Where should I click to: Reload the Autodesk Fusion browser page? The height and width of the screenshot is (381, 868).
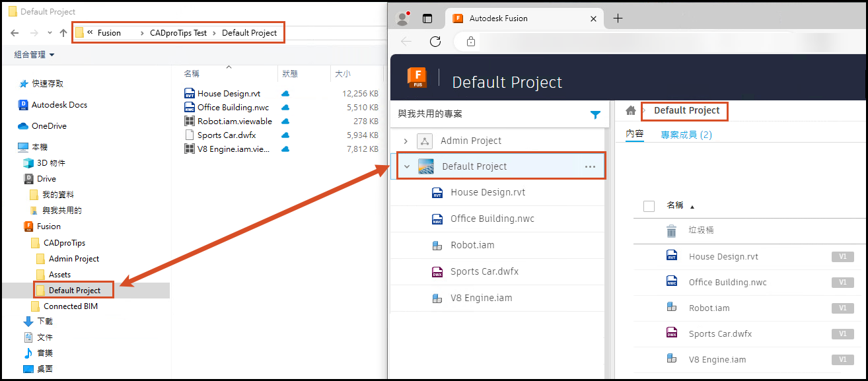pyautogui.click(x=435, y=41)
